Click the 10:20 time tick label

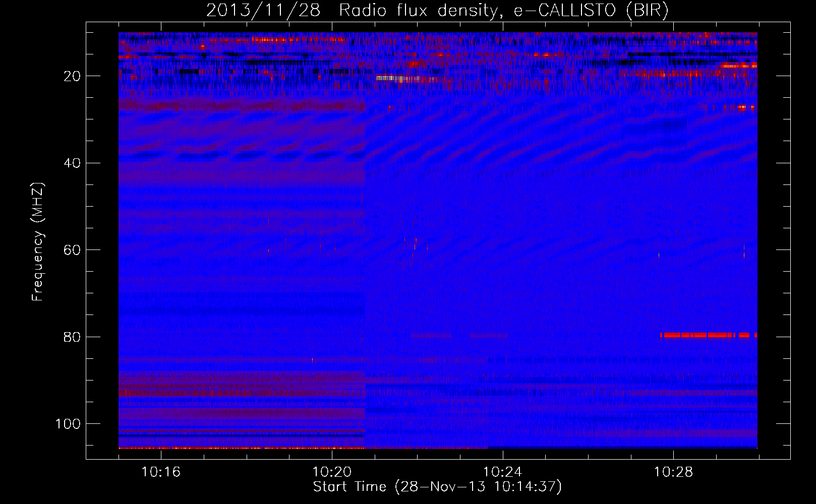coord(332,472)
